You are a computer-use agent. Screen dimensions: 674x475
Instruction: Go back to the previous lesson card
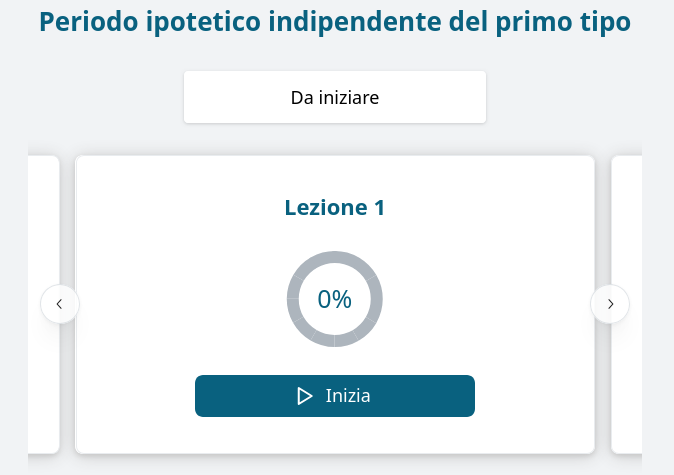point(60,304)
